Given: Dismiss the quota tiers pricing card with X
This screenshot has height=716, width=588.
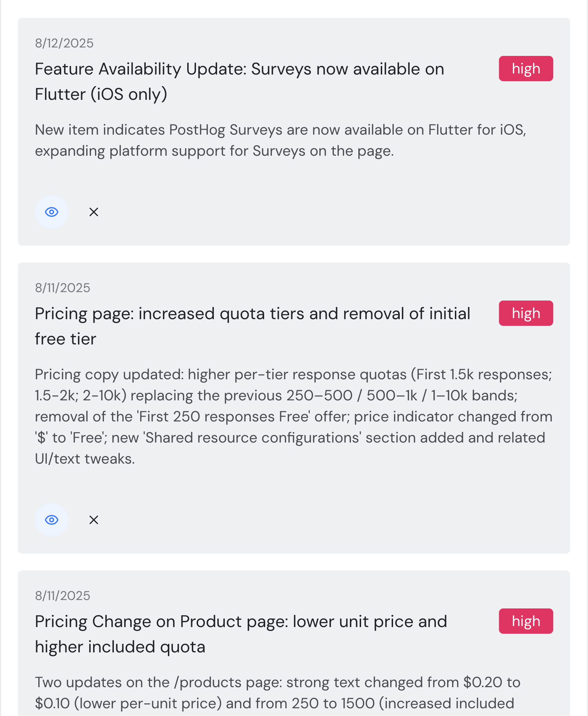Looking at the screenshot, I should coord(94,520).
